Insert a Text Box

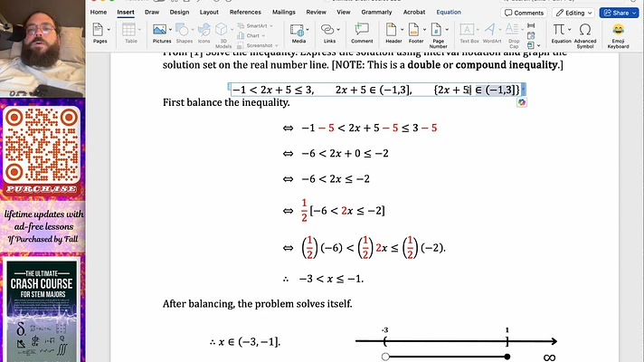(x=467, y=30)
